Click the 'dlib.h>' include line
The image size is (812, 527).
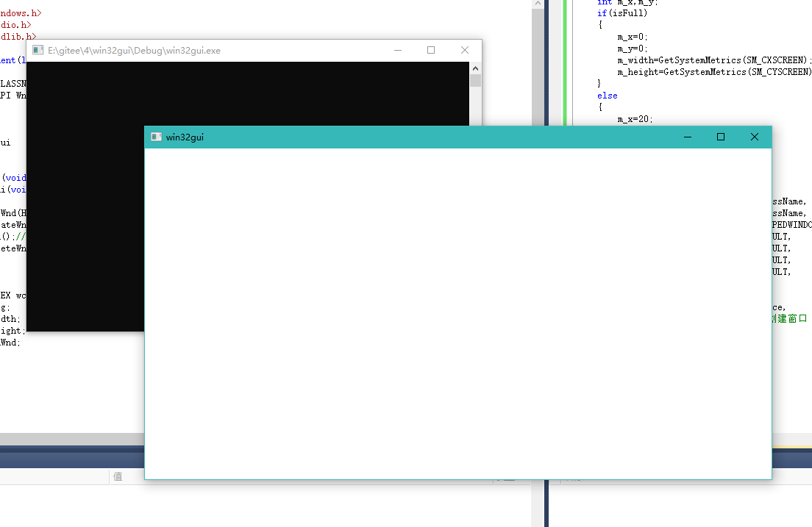click(x=18, y=37)
